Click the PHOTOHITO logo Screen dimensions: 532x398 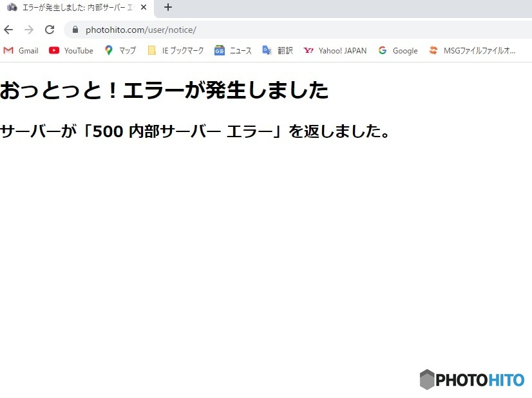point(472,379)
